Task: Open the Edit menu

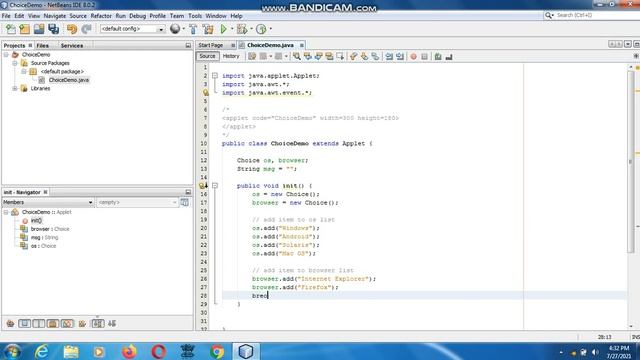Action: tap(19, 16)
